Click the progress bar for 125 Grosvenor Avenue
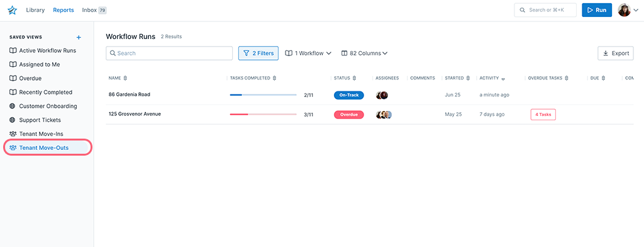The width and height of the screenshot is (644, 247). pyautogui.click(x=264, y=115)
